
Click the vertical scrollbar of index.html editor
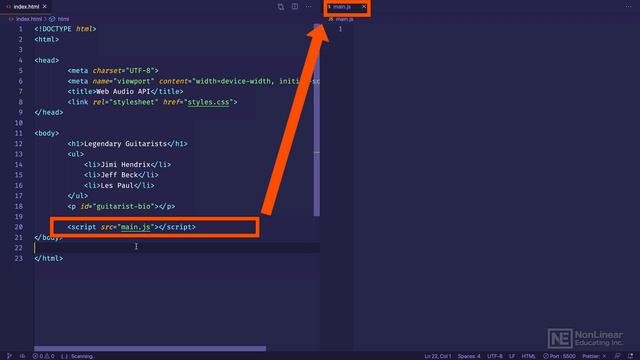317,120
